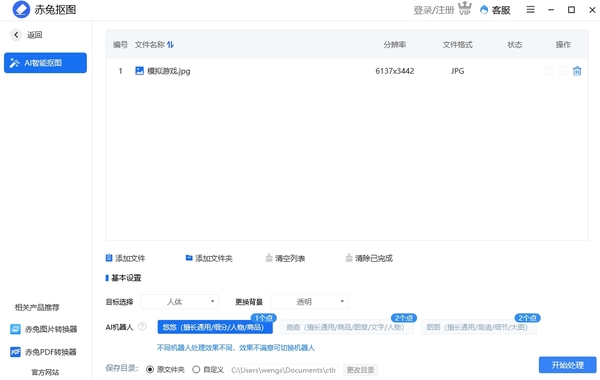Open 官方网站 link
The width and height of the screenshot is (600, 380).
click(45, 372)
